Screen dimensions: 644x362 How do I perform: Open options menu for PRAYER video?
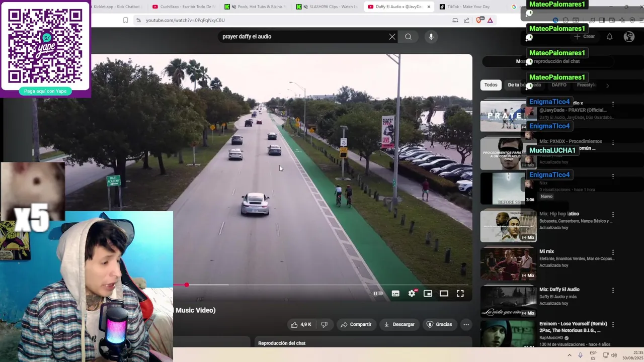[613, 104]
